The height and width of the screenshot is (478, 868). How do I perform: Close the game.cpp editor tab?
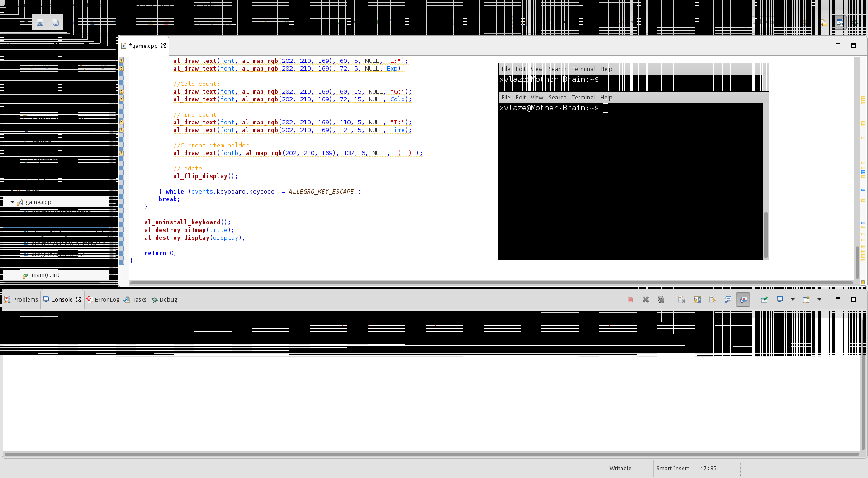click(163, 46)
